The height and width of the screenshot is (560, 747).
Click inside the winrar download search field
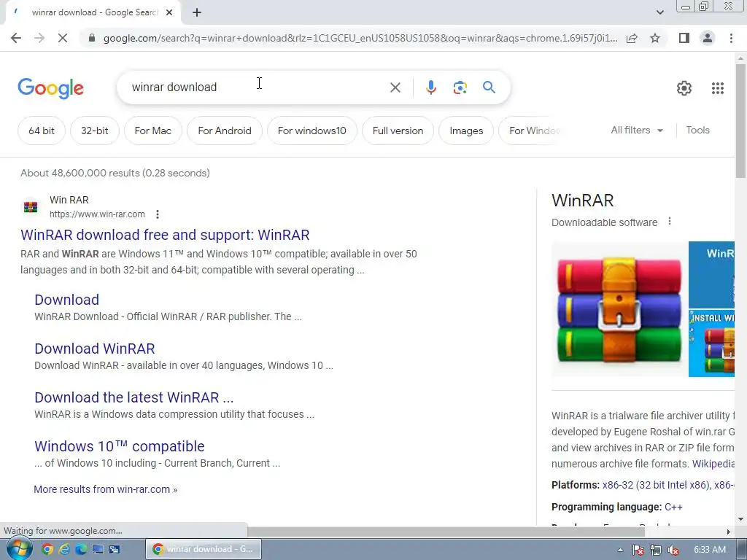click(x=258, y=87)
